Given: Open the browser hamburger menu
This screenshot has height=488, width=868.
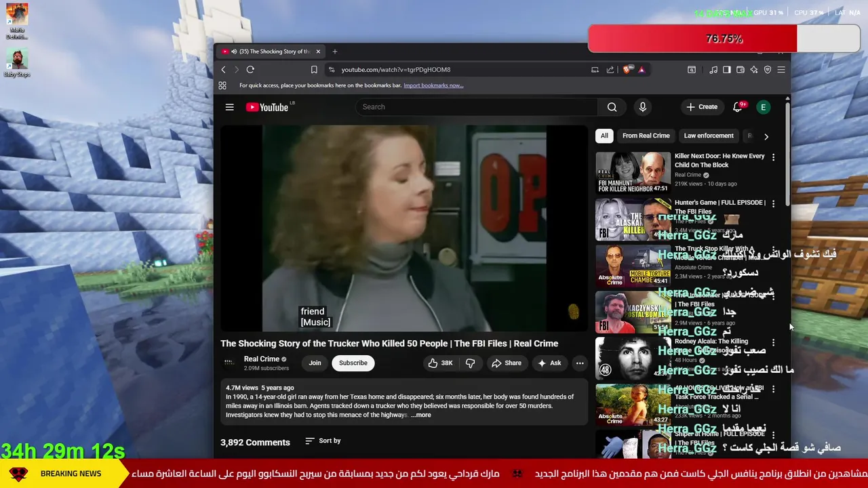Looking at the screenshot, I should pos(781,69).
